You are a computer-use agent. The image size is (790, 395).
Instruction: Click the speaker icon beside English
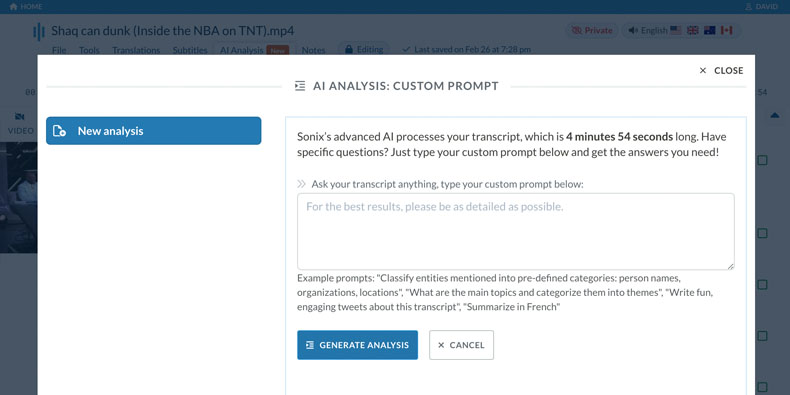click(633, 30)
